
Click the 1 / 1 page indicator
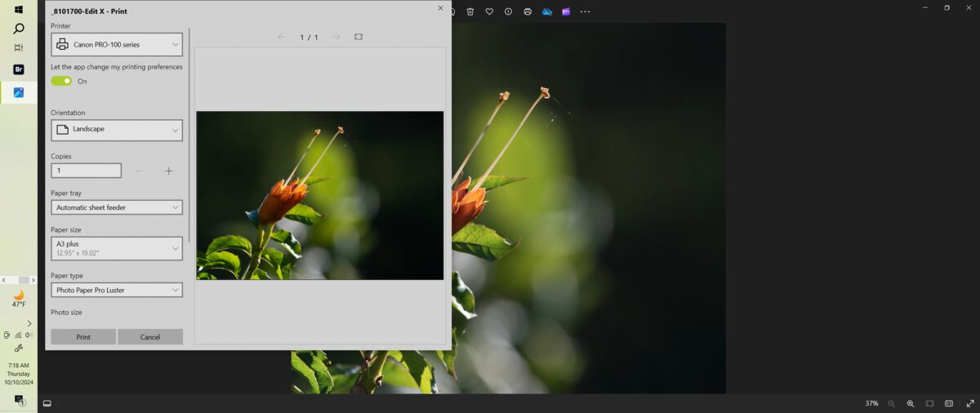click(309, 38)
